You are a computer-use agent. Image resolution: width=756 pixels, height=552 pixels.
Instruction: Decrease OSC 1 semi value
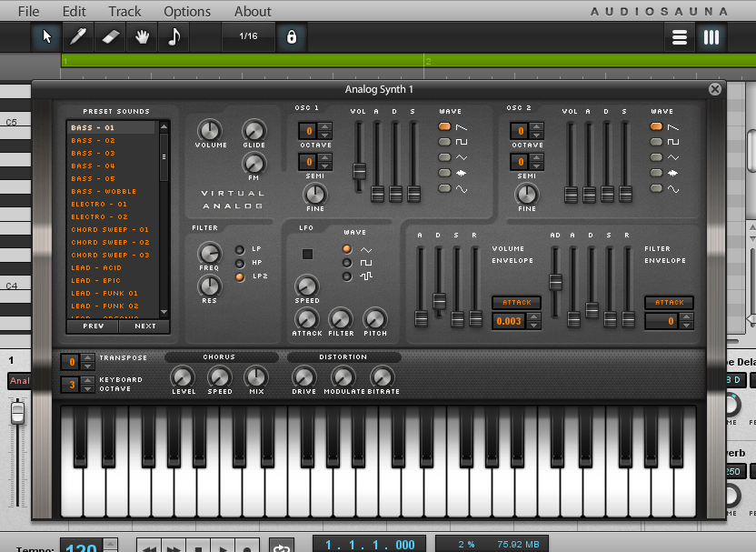click(325, 166)
